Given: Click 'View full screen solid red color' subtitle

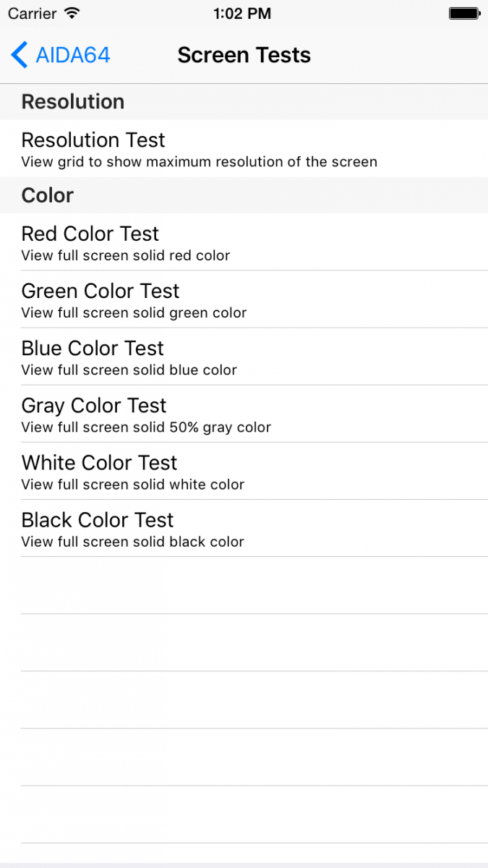Looking at the screenshot, I should (126, 256).
